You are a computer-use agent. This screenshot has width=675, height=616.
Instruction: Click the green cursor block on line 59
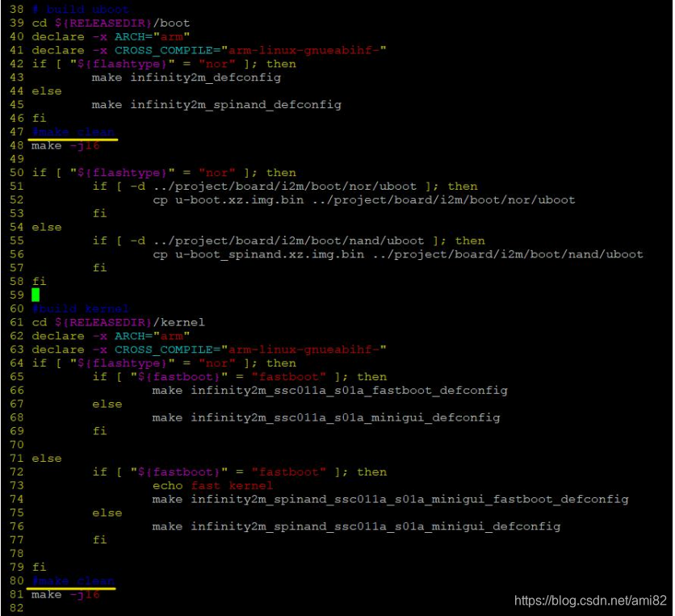[36, 295]
